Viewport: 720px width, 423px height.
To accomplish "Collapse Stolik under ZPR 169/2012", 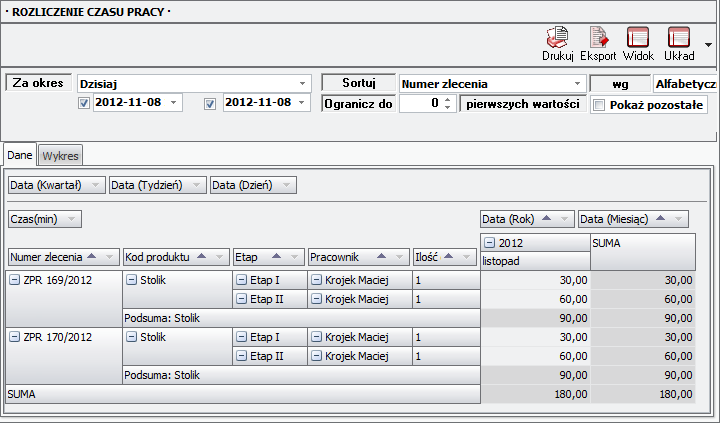I will (131, 280).
